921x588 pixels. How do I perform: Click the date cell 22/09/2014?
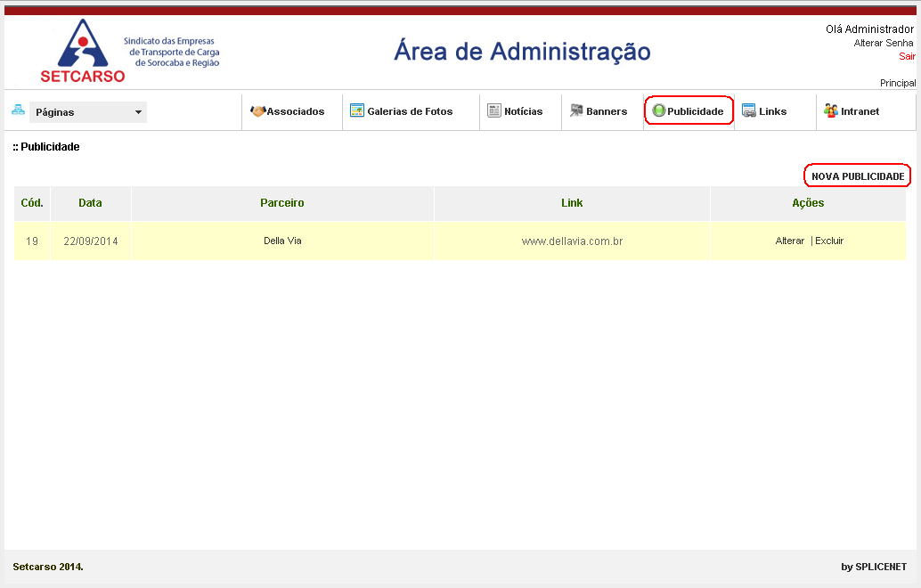tap(91, 241)
